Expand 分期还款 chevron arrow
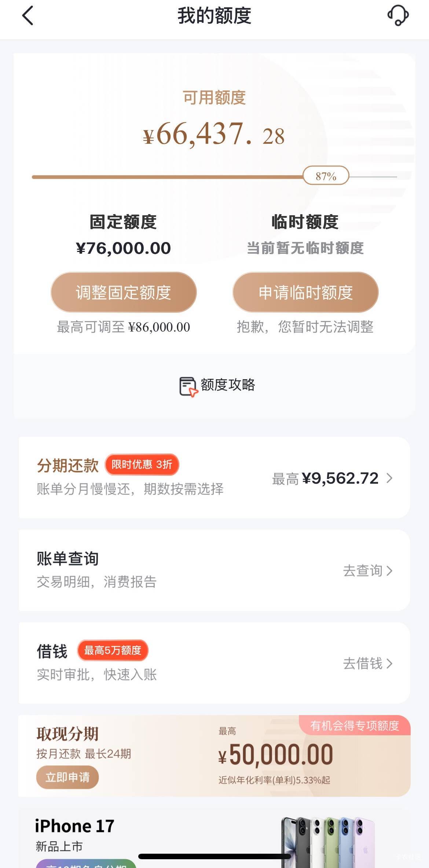 [x=389, y=478]
